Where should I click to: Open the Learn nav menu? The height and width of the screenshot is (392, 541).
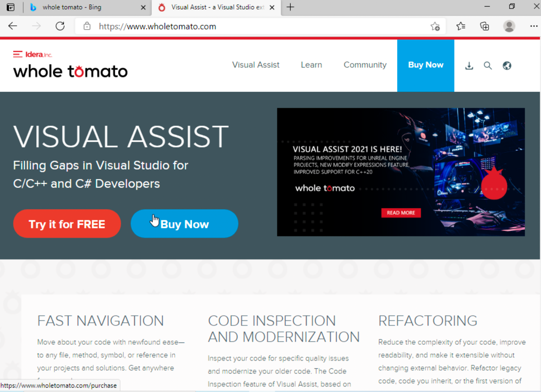point(311,65)
